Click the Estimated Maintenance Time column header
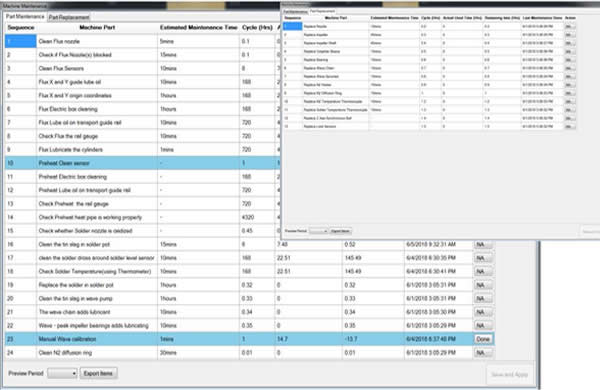600x390 pixels. click(198, 28)
